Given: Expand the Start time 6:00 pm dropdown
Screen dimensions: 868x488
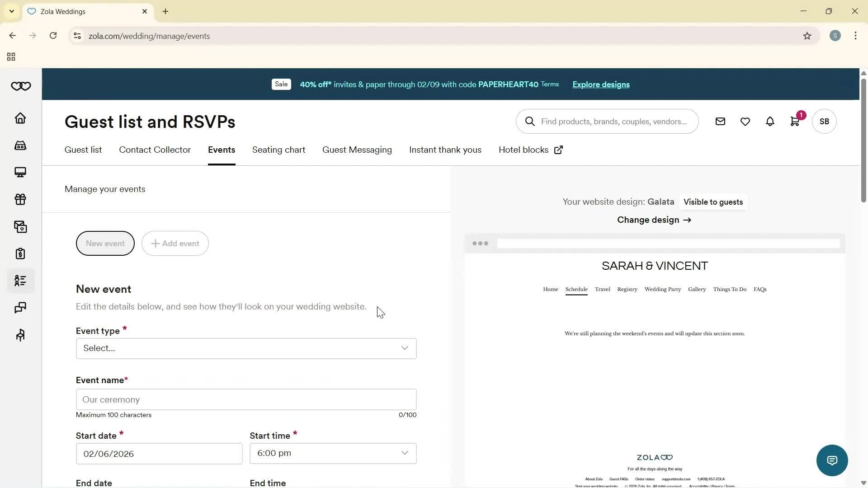Looking at the screenshot, I should (333, 453).
